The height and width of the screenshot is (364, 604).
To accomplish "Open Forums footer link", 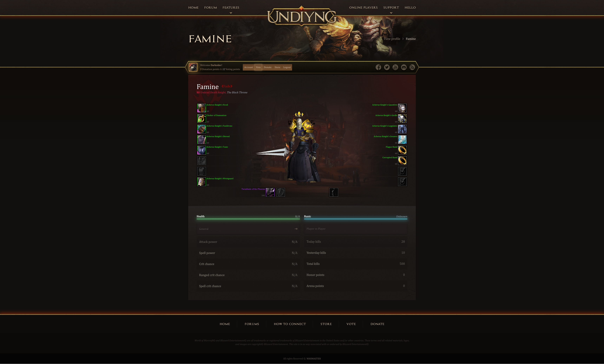I will click(252, 324).
